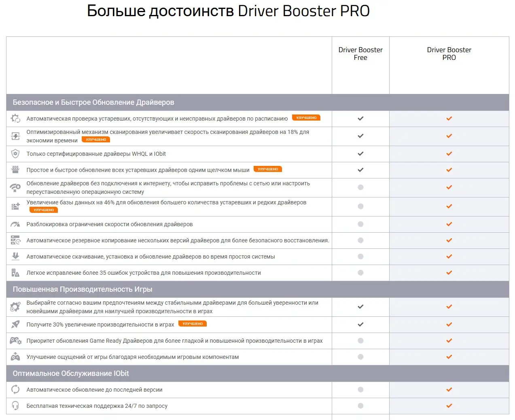Toggle the PRO checkmark for speed unlock feature
This screenshot has height=420, width=515.
pos(449,224)
